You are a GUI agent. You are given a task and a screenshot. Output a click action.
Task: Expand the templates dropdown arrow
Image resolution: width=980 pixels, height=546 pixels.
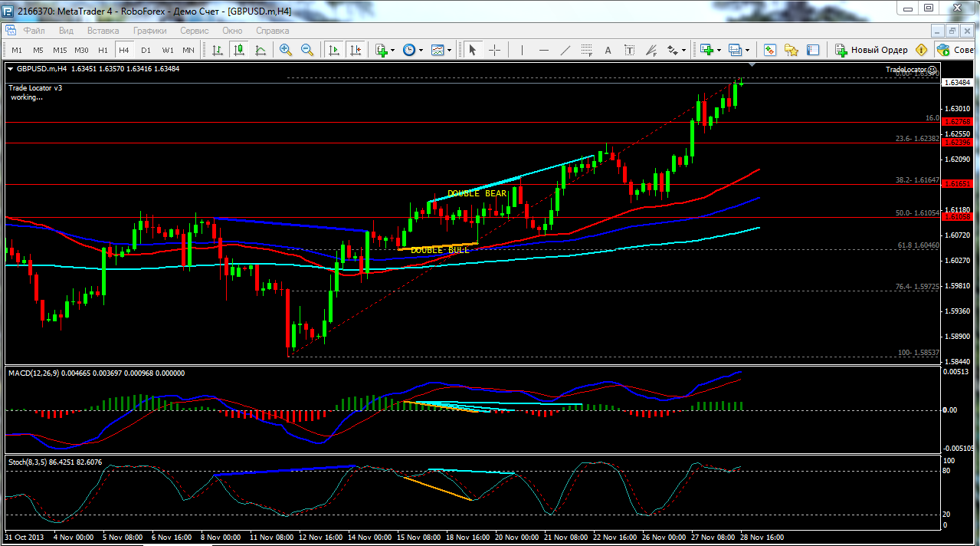coord(449,51)
